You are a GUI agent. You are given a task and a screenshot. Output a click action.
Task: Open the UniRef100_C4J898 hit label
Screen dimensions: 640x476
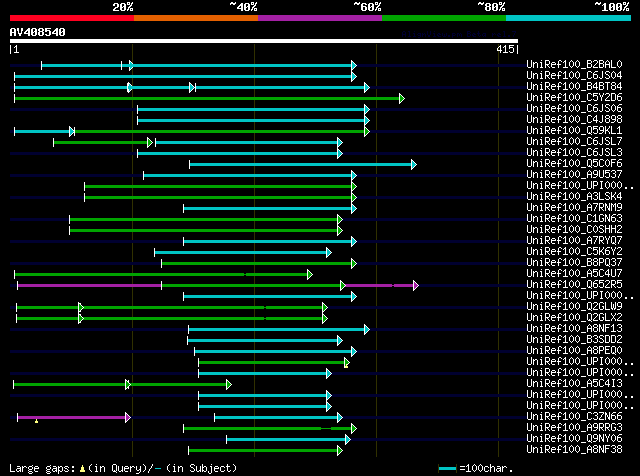pyautogui.click(x=574, y=120)
